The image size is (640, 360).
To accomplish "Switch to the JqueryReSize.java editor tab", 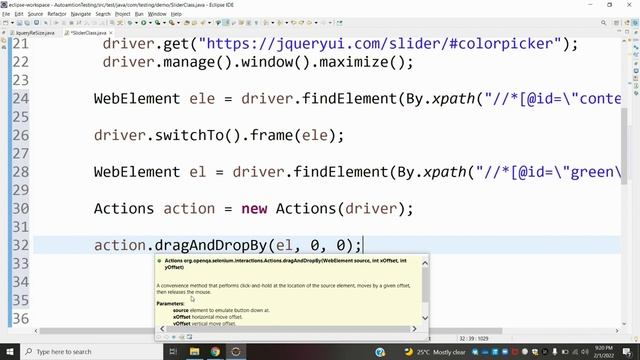I will (34, 33).
